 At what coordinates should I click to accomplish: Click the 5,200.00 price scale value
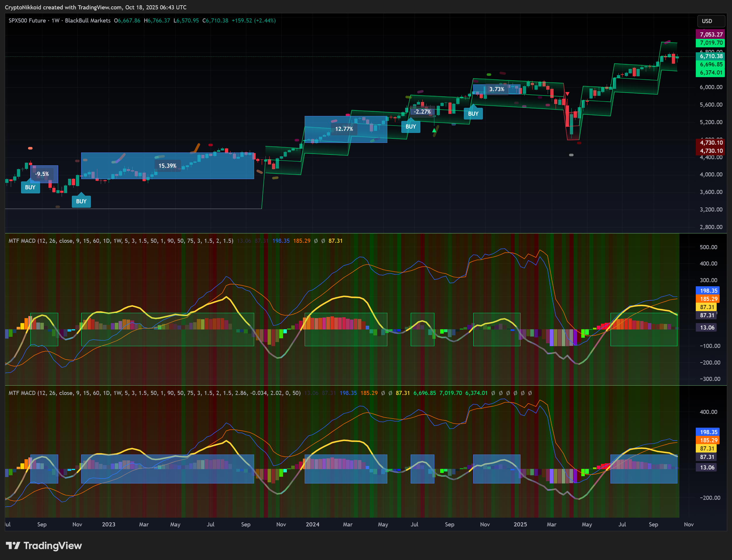[x=711, y=122]
